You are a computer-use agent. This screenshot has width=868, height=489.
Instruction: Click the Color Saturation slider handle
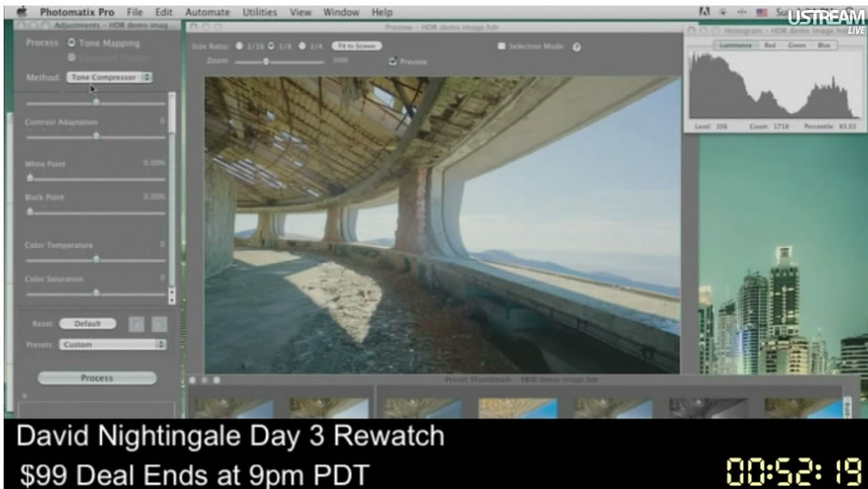click(x=97, y=293)
